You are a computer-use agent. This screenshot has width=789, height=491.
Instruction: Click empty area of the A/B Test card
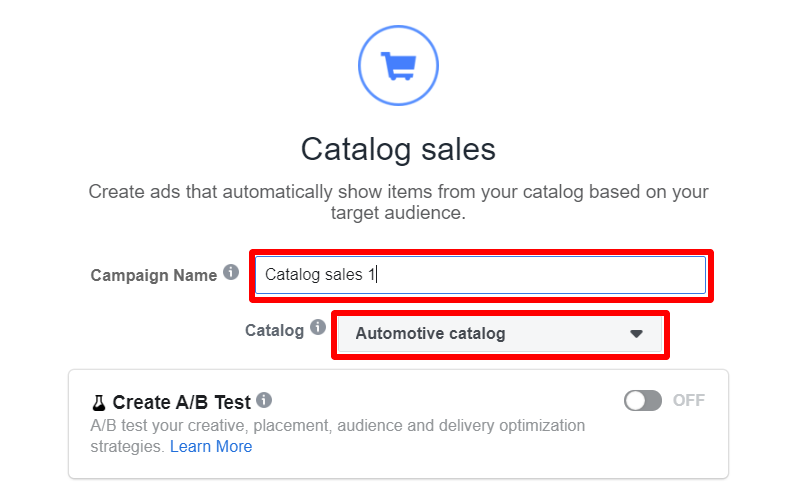pos(654,448)
